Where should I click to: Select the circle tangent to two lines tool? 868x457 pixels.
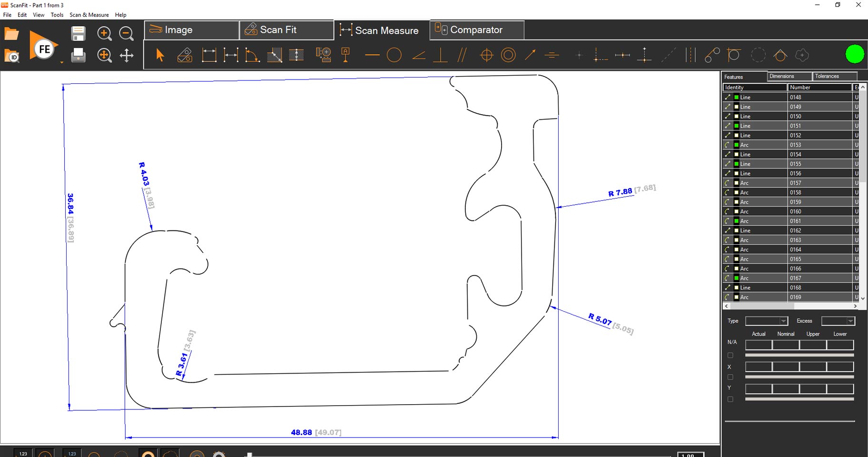point(734,55)
